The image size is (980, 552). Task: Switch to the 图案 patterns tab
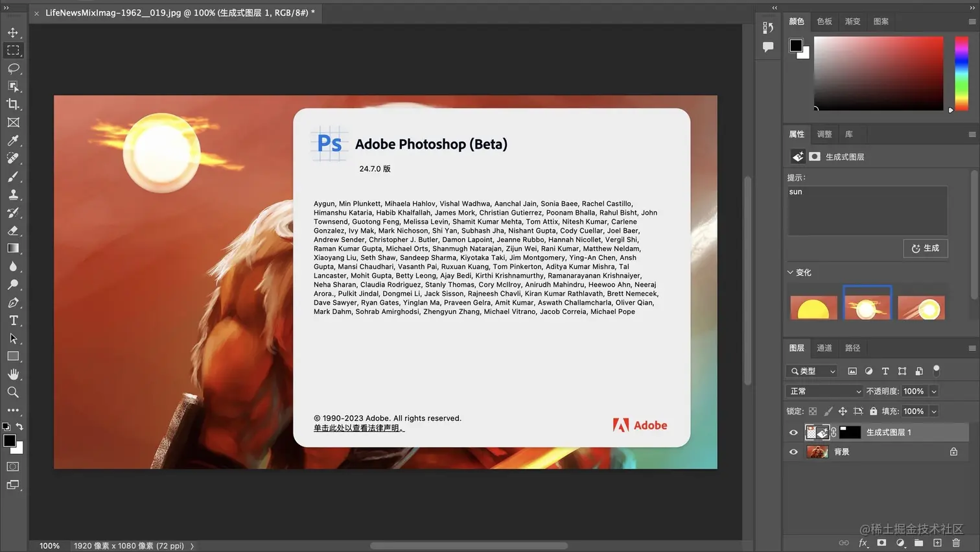881,21
